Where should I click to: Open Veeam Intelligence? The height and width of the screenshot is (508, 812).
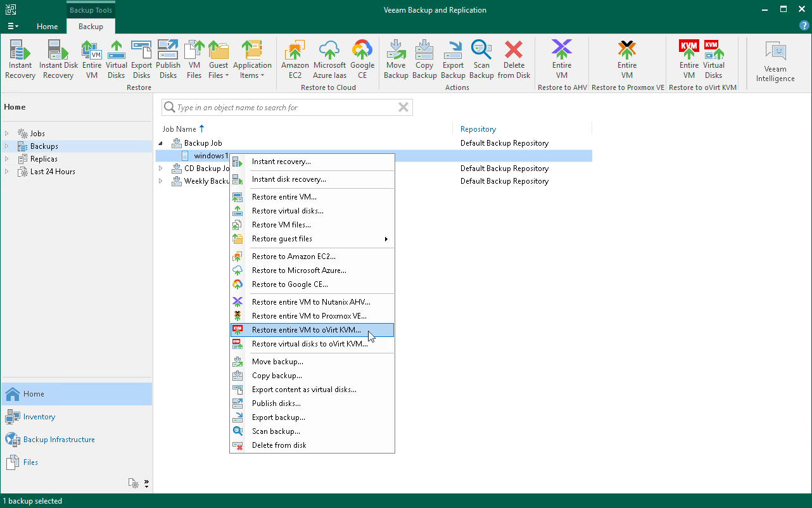click(x=775, y=61)
